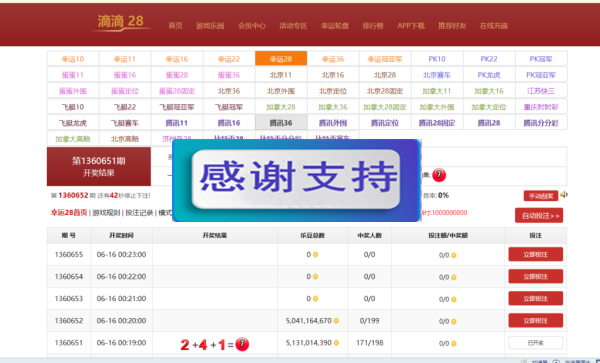600x363 pixels.
Task: Switch to the PK22 game tab
Action: pos(489,59)
